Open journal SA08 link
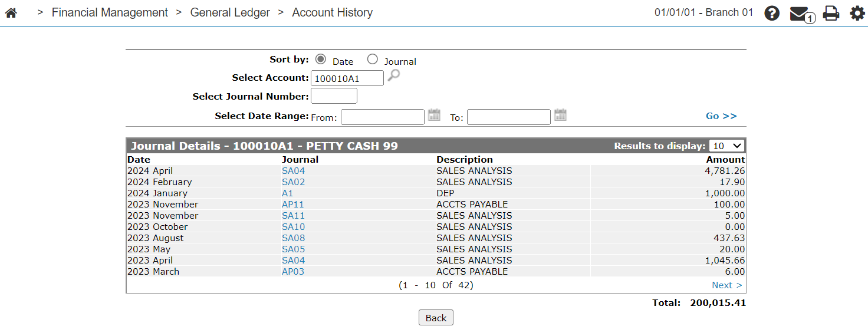Screen dimensions: 868x336 click(293, 238)
